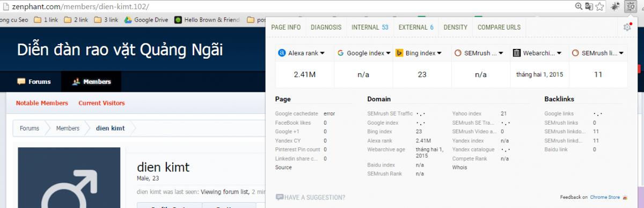The height and width of the screenshot is (208, 644).
Task: Click the 'dien kimt' profile name heading
Action: [x=163, y=167]
